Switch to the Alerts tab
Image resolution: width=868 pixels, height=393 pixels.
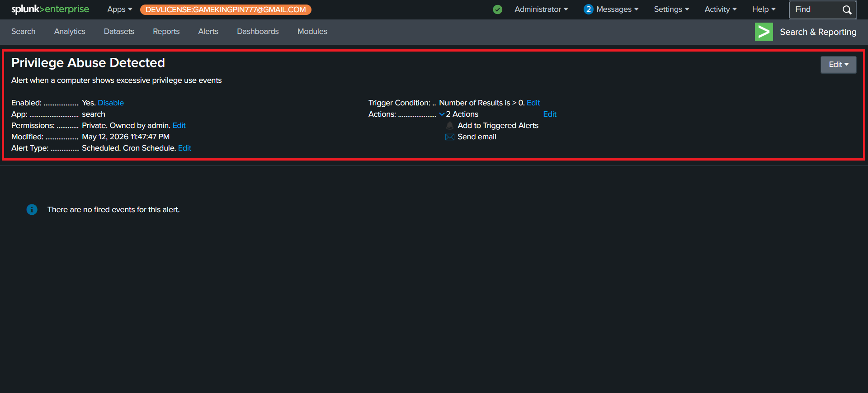click(208, 32)
